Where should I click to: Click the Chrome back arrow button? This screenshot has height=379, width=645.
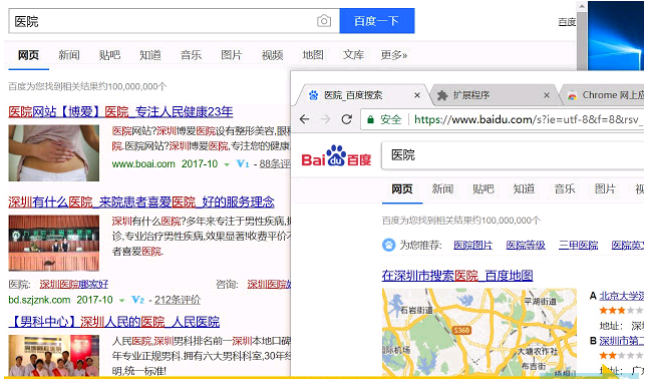[x=304, y=119]
